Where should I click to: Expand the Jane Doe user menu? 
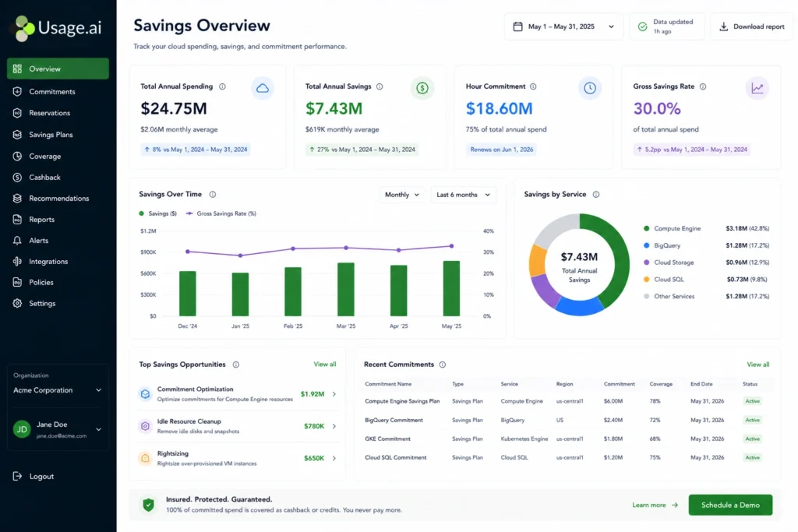click(x=58, y=429)
